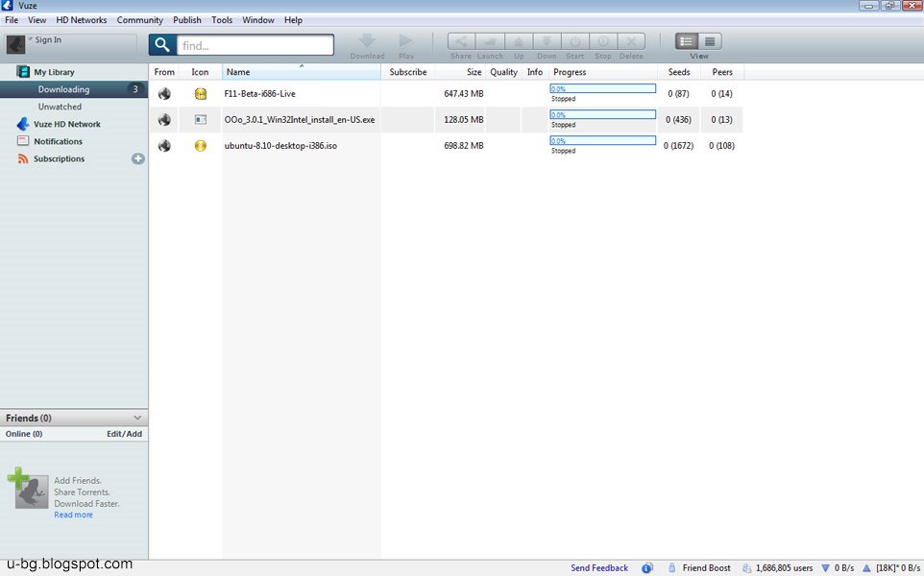Screen dimensions: 924x576
Task: Click the Share toolbar icon
Action: [x=461, y=41]
